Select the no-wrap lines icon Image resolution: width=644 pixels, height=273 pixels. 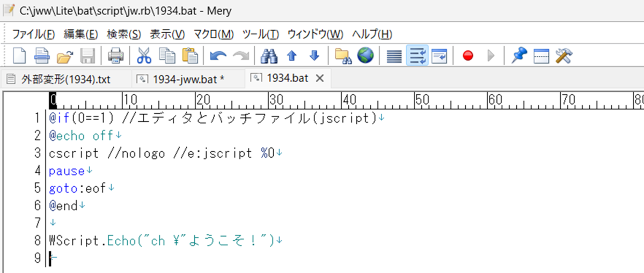click(394, 56)
